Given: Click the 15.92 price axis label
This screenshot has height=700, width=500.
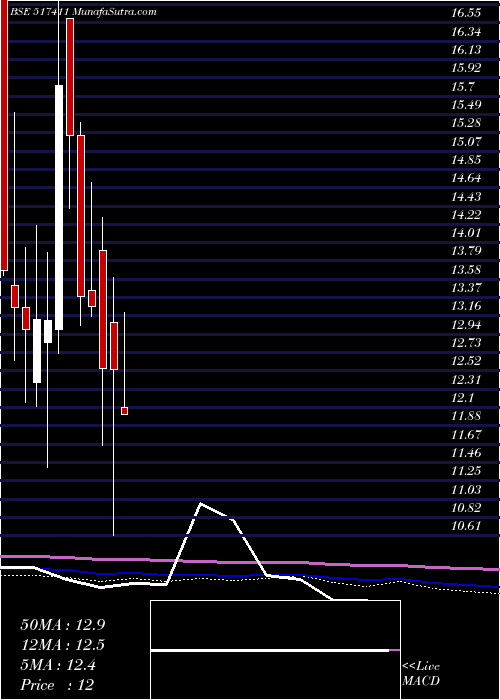Looking at the screenshot, I should pos(466,68).
